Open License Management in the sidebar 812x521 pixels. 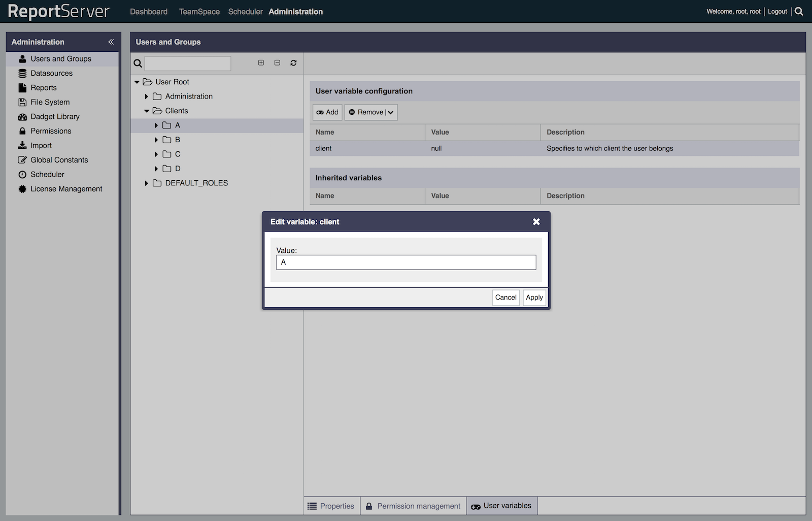[x=66, y=189]
